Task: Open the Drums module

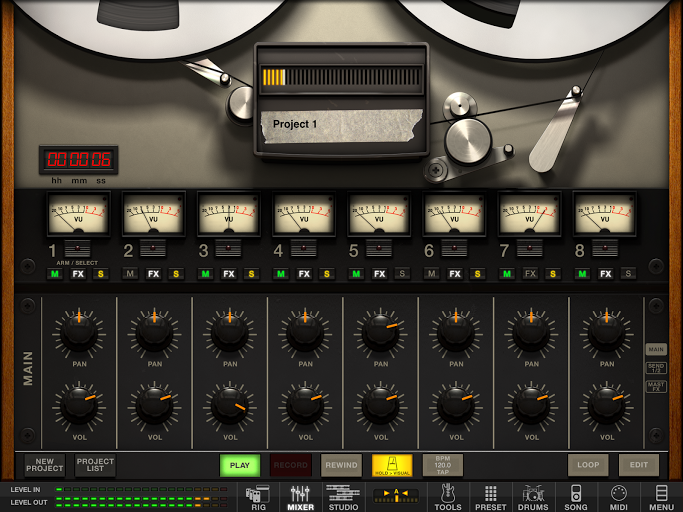Action: click(x=533, y=496)
